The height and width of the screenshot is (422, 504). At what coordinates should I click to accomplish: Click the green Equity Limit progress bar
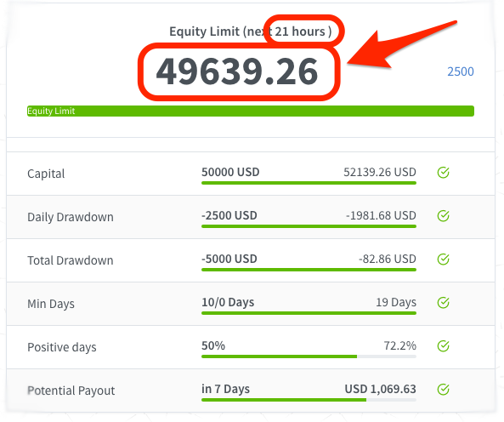251,111
